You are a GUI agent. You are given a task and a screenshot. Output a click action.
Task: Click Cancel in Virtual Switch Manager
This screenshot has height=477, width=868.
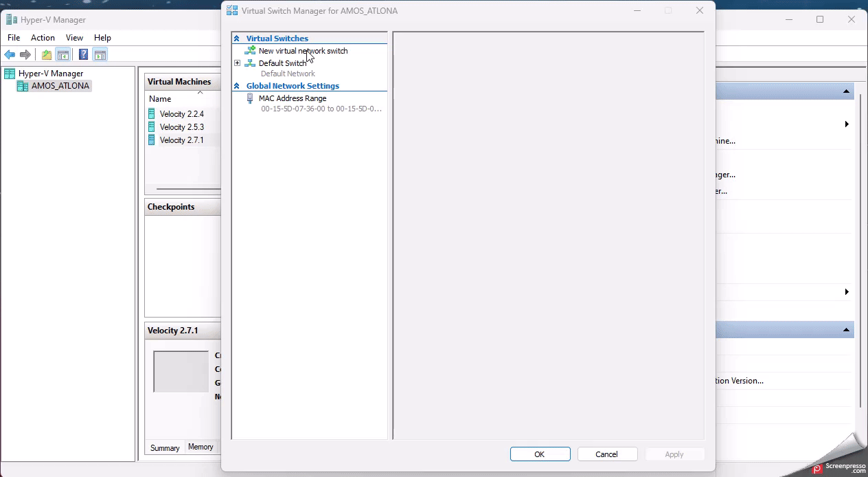pyautogui.click(x=607, y=454)
